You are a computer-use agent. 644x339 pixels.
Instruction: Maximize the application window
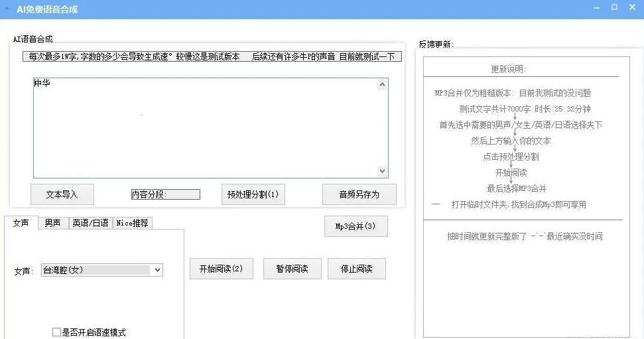[614, 8]
